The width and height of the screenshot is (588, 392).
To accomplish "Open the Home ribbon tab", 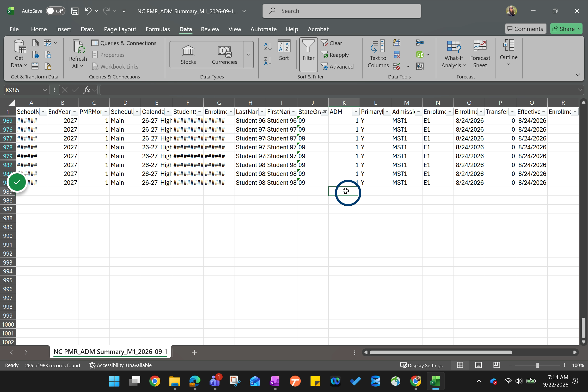I will click(39, 29).
